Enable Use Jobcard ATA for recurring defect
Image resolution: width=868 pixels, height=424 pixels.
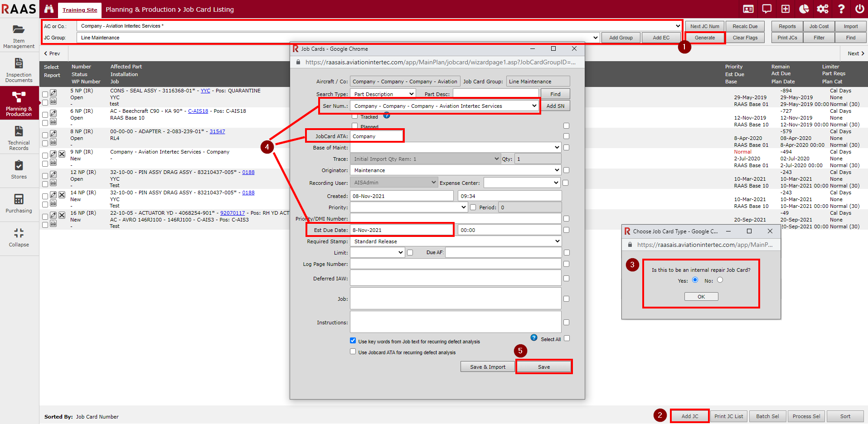pyautogui.click(x=353, y=352)
